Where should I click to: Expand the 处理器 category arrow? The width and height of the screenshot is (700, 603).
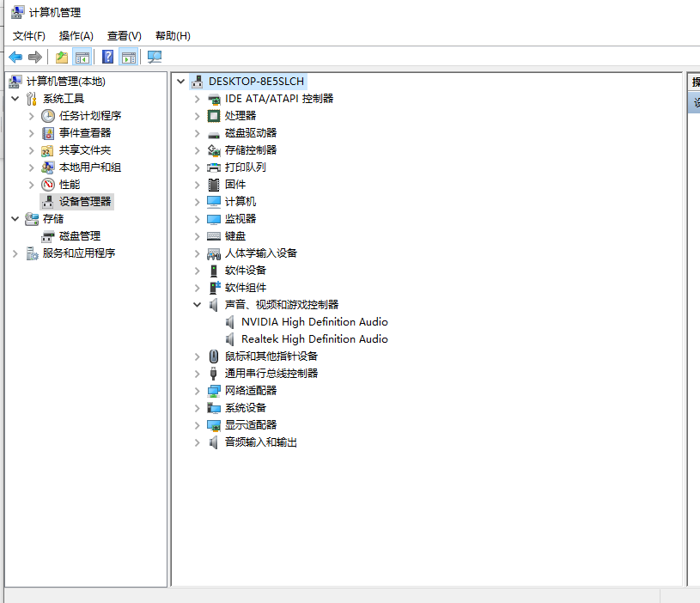coord(197,116)
